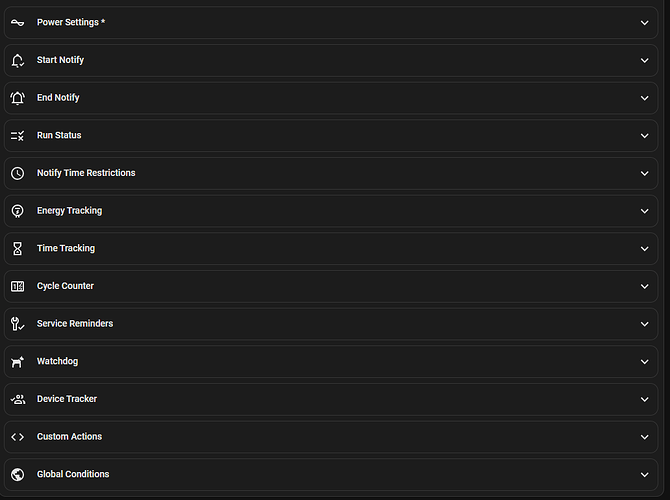The image size is (670, 500).
Task: Click the Notify Time Restrictions clock icon
Action: 17,173
